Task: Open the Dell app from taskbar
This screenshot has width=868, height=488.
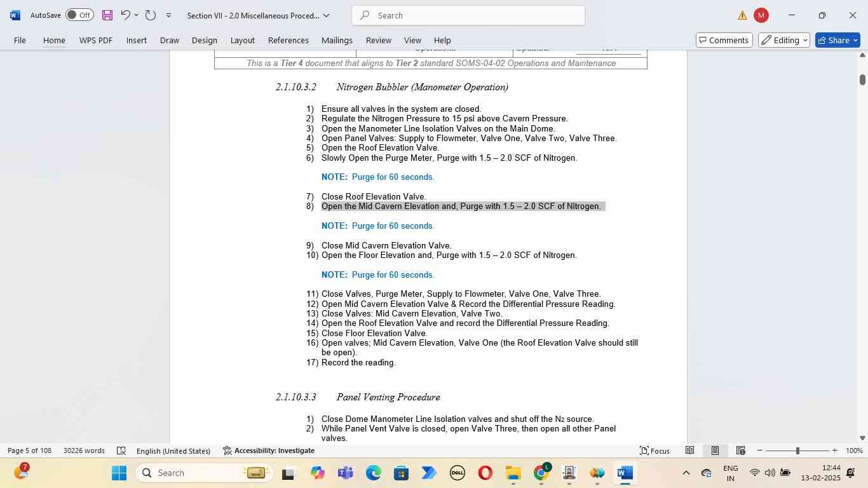Action: pos(457,473)
